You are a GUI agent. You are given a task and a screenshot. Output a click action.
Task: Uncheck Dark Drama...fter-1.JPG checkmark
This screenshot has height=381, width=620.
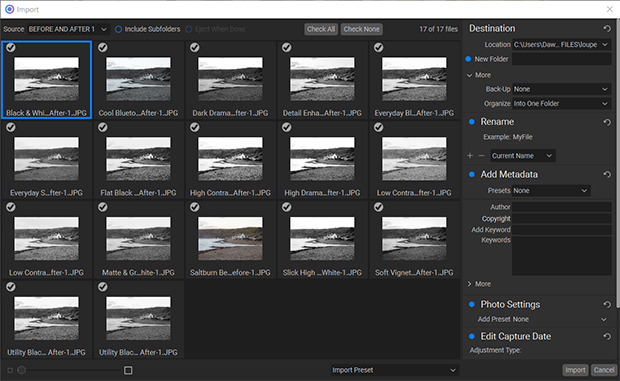(x=195, y=47)
